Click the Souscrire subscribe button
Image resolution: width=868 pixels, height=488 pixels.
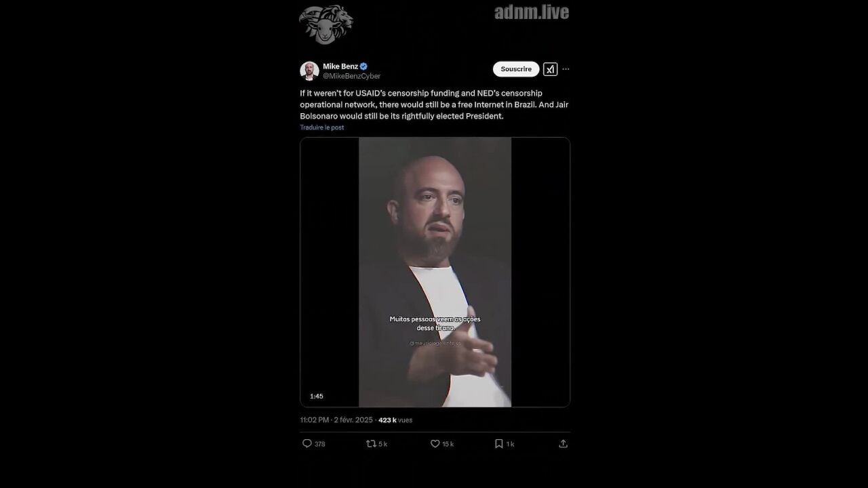[x=516, y=69]
